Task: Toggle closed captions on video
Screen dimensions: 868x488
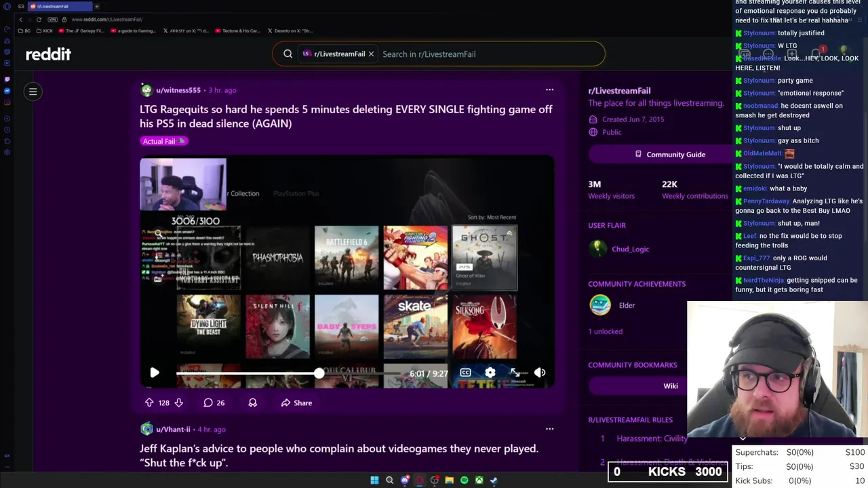Action: 465,372
